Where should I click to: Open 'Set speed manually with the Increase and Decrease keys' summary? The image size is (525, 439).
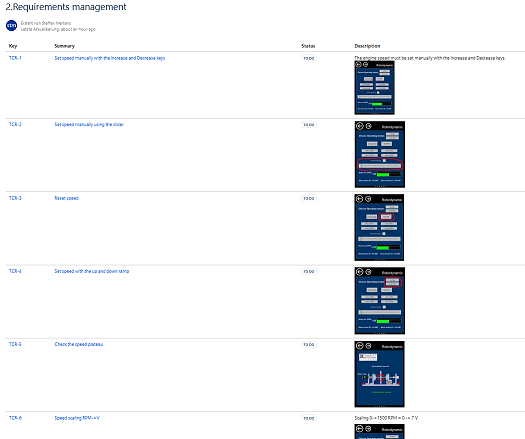[109, 58]
